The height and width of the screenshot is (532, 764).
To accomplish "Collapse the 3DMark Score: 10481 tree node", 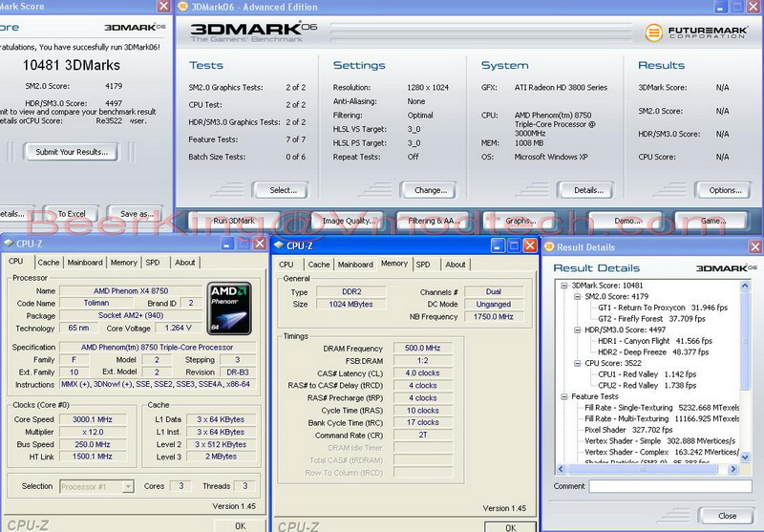I will [564, 286].
